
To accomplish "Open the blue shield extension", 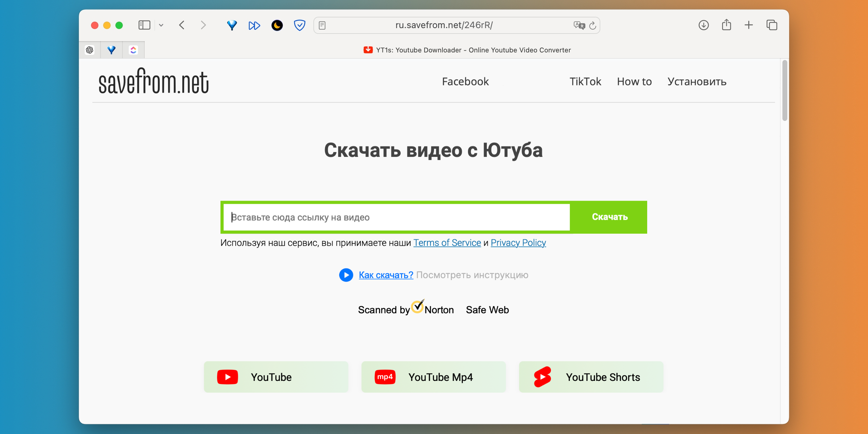I will pyautogui.click(x=299, y=25).
